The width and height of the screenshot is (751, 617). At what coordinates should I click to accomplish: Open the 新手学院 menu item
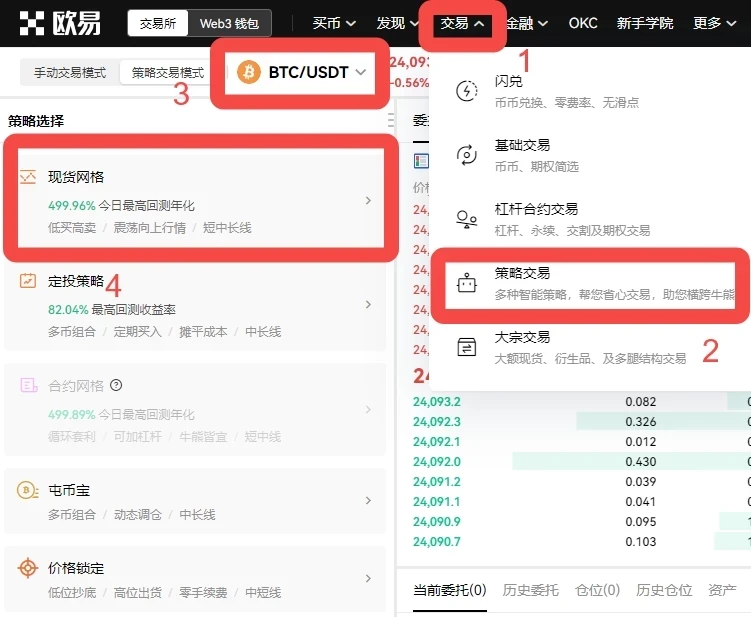[x=645, y=23]
